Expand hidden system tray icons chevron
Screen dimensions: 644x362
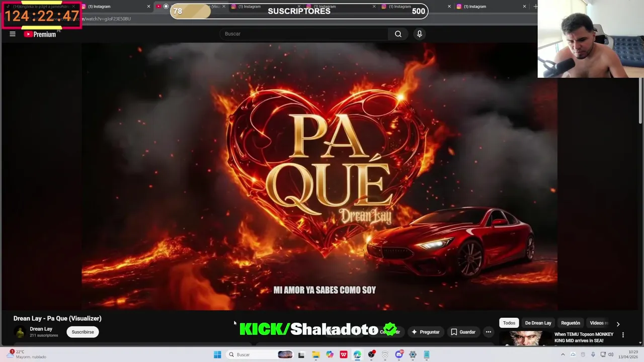pos(562,354)
